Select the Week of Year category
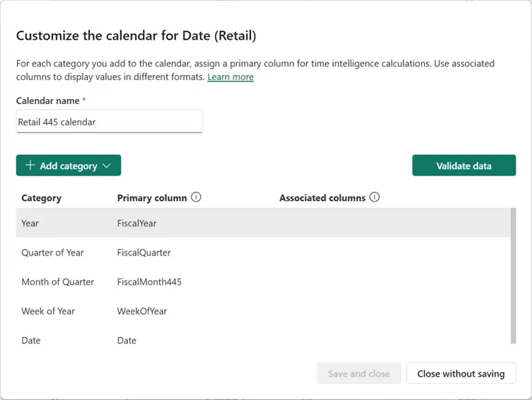 (x=48, y=311)
